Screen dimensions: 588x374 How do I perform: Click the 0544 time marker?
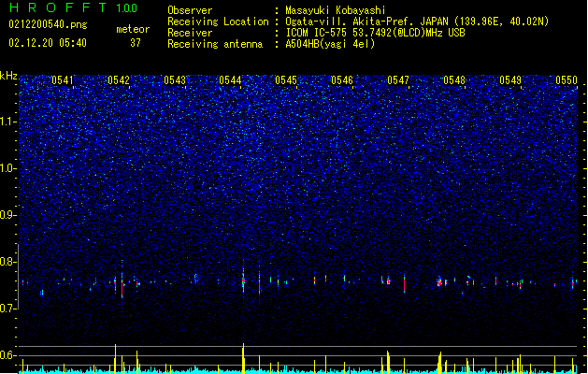[230, 80]
